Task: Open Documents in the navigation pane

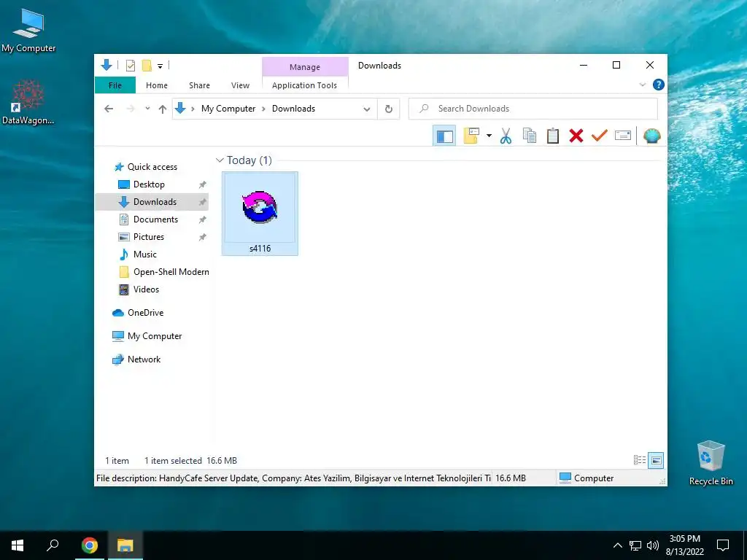Action: pyautogui.click(x=156, y=219)
